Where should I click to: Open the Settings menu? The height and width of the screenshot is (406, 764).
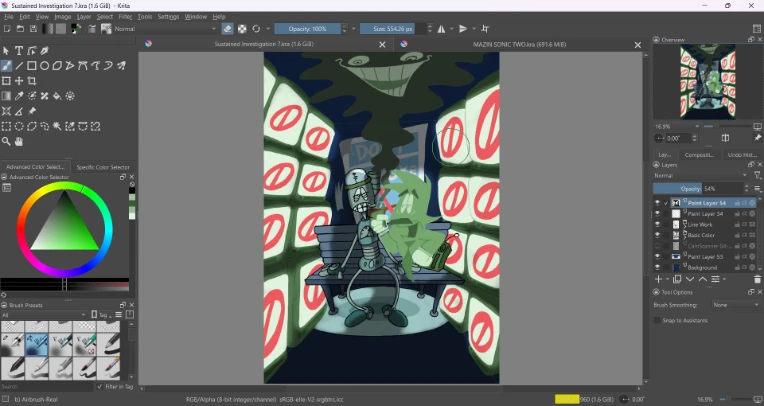pyautogui.click(x=168, y=17)
